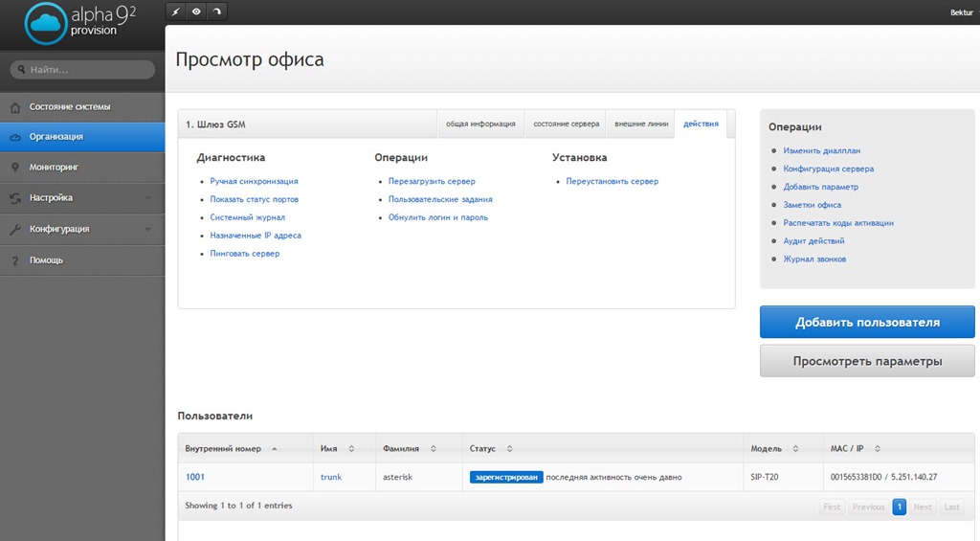Click pagination Next button
The image size is (980, 541).
pyautogui.click(x=923, y=507)
